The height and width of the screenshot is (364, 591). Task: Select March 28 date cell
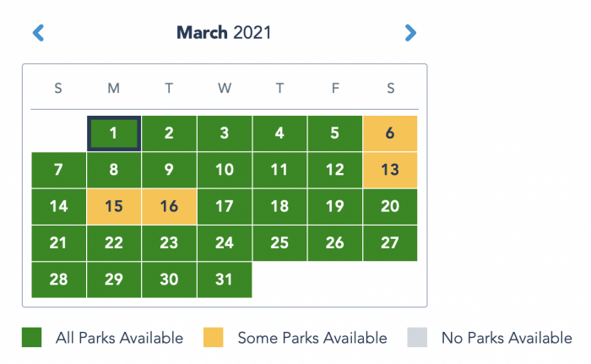[x=58, y=280]
